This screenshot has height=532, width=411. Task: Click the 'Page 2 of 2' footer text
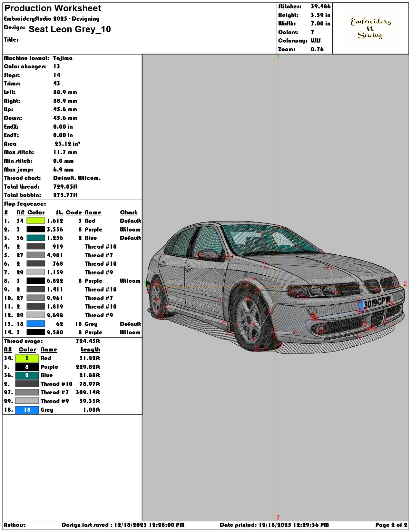coord(391,525)
